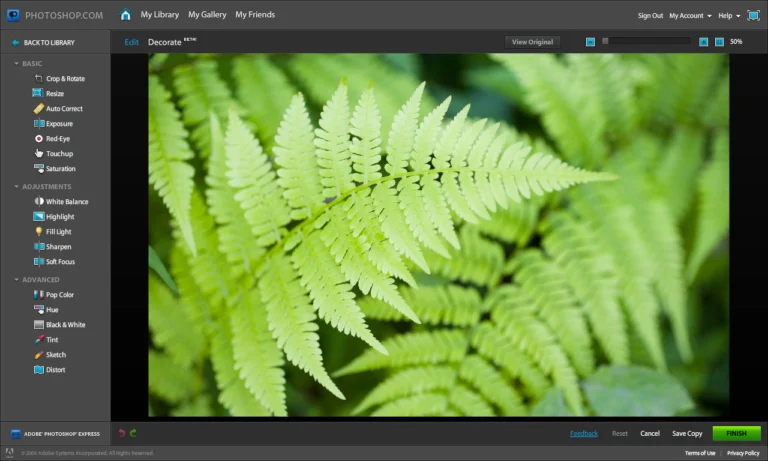768x461 pixels.
Task: Open the Highlight adjustment icon
Action: coord(39,216)
